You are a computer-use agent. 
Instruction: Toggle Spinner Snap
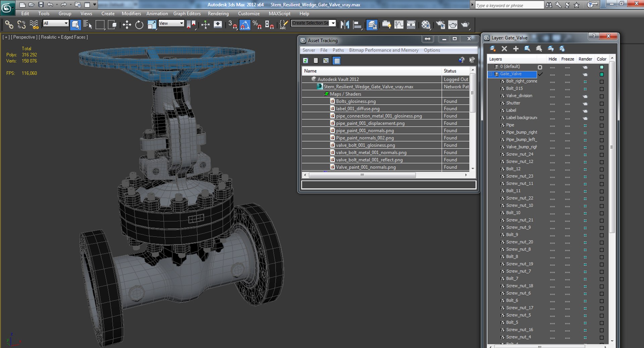[x=269, y=24]
